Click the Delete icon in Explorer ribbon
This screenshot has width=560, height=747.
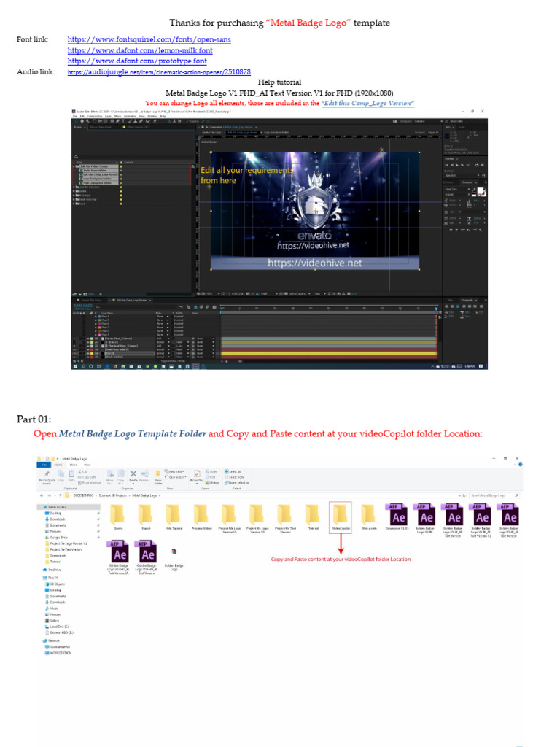coord(133,476)
